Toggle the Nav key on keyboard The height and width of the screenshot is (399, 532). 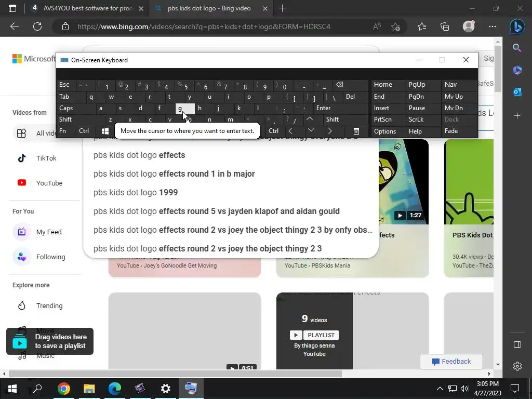(459, 85)
